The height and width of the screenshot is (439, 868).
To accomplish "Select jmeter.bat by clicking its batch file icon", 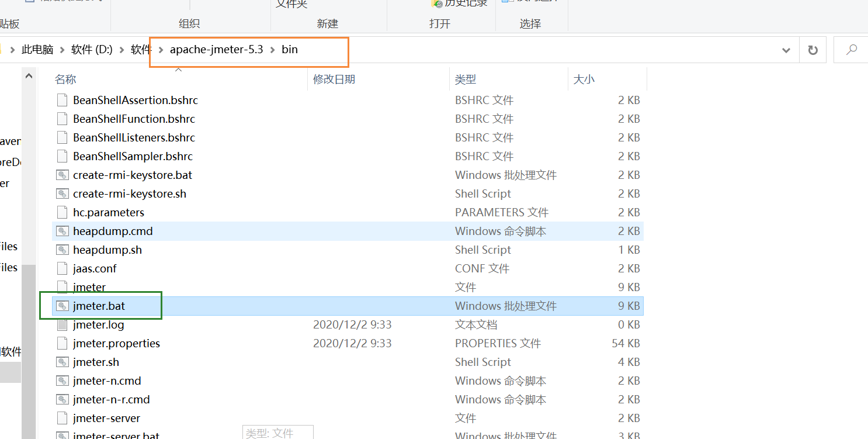I will [63, 306].
